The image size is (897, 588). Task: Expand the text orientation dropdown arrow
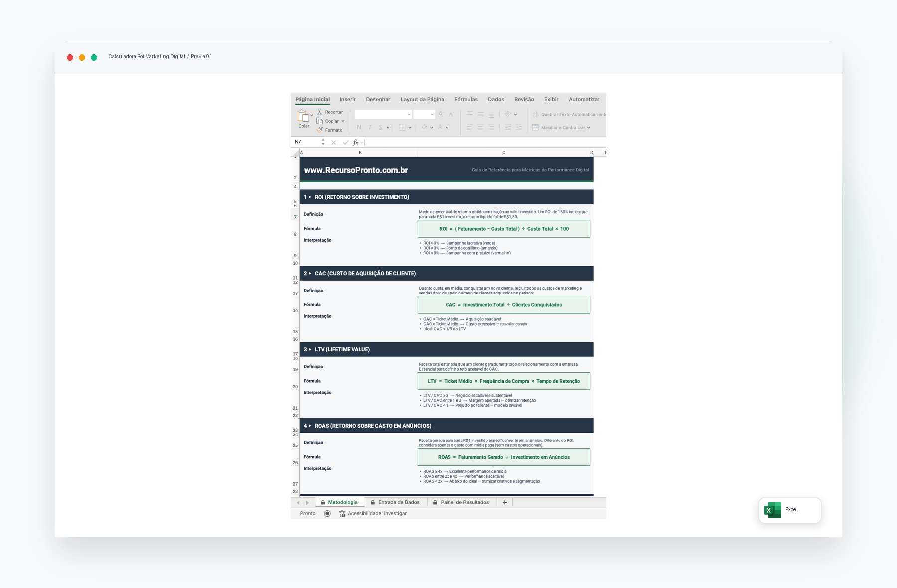[515, 114]
